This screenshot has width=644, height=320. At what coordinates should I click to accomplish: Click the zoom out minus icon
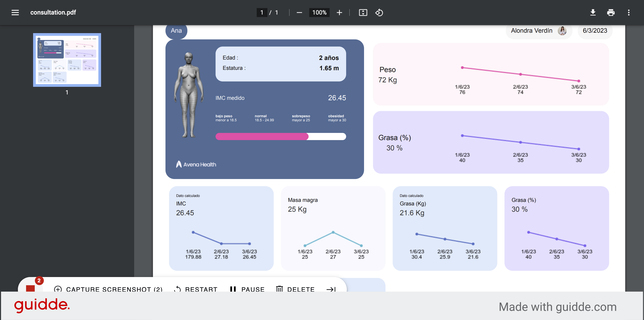tap(299, 13)
